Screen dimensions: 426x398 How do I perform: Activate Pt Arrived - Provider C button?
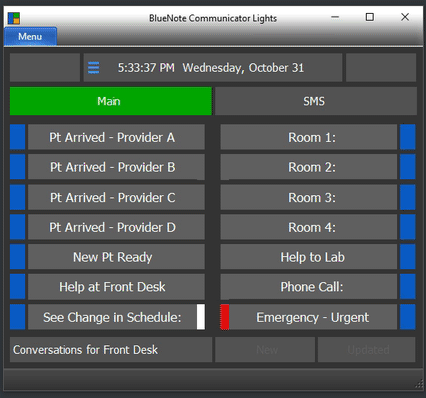[116, 197]
